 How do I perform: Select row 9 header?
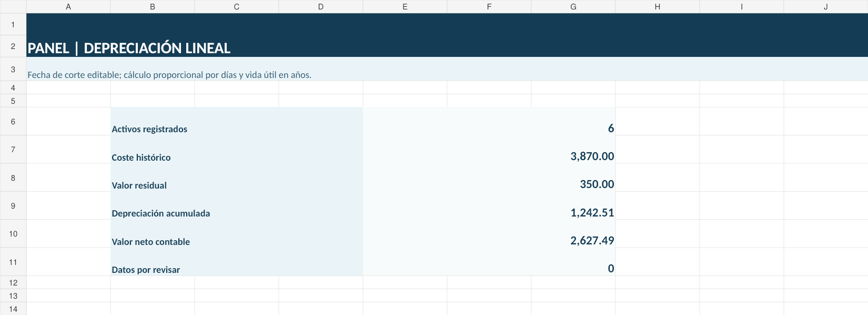click(13, 205)
